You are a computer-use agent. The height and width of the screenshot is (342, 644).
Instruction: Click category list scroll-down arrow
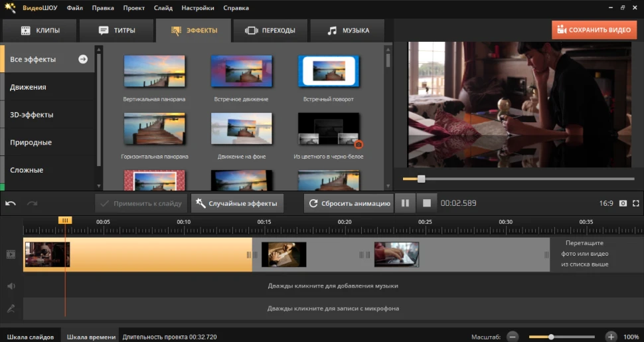coord(98,186)
